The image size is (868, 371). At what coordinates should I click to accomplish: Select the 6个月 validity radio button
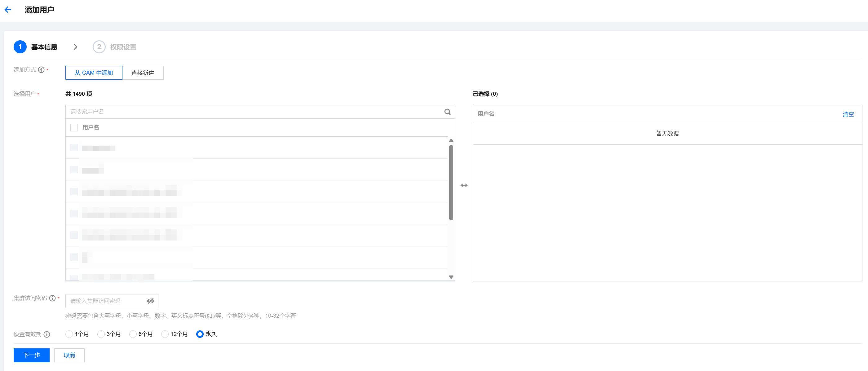coord(133,334)
